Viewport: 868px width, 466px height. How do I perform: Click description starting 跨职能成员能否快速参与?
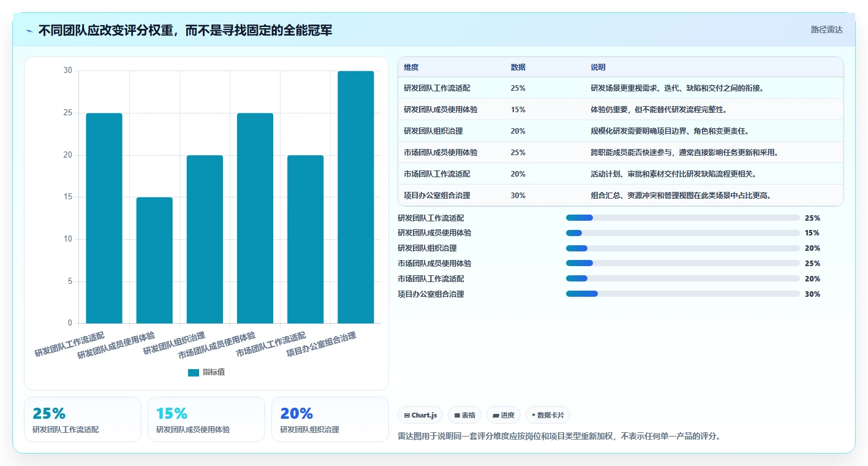tap(684, 153)
